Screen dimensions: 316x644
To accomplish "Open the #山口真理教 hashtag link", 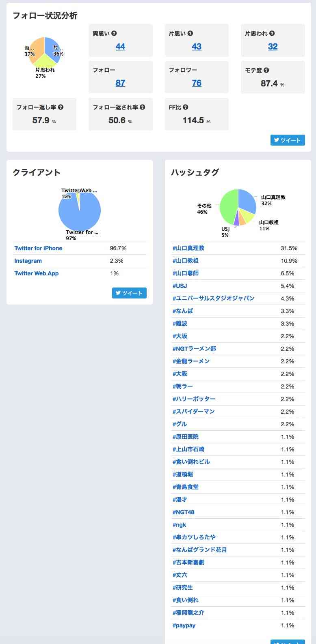I will [x=187, y=248].
